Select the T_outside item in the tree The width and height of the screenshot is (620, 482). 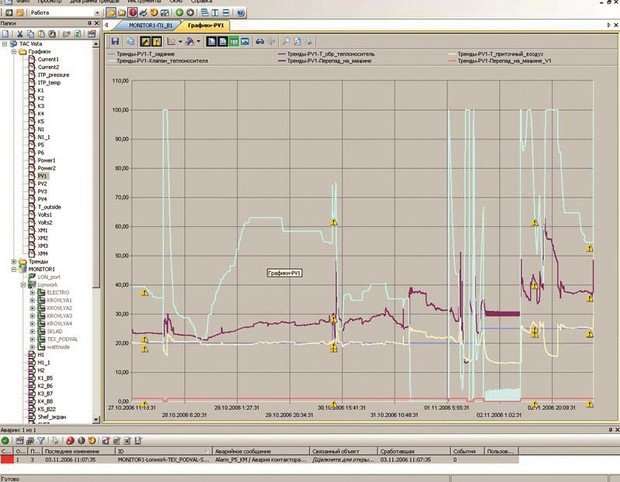(x=49, y=207)
